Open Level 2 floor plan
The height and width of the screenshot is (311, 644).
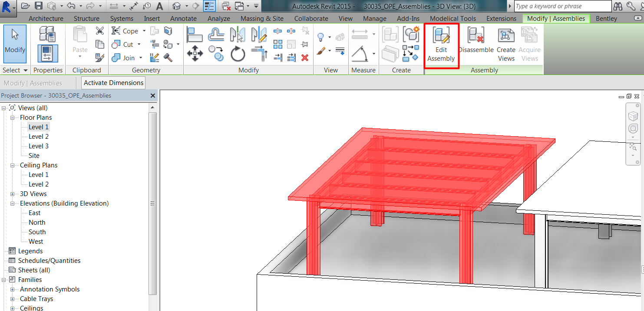click(39, 137)
